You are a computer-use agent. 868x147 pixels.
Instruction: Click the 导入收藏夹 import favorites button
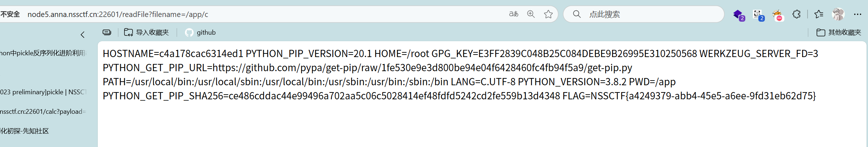[147, 33]
